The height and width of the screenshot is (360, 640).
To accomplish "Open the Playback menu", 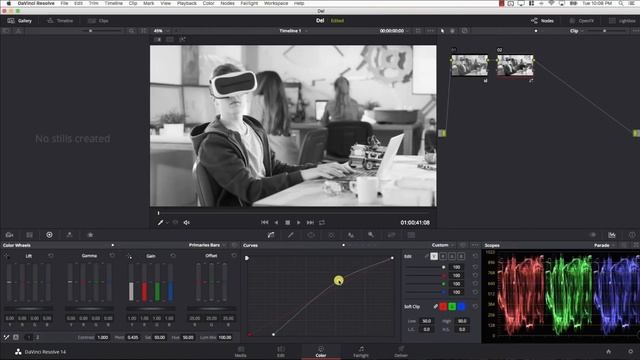I will click(187, 3).
